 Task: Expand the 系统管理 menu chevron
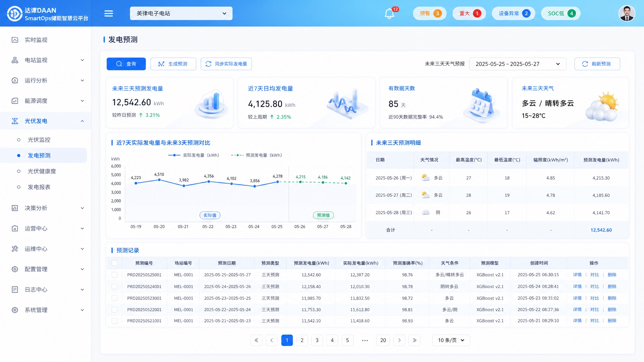82,310
